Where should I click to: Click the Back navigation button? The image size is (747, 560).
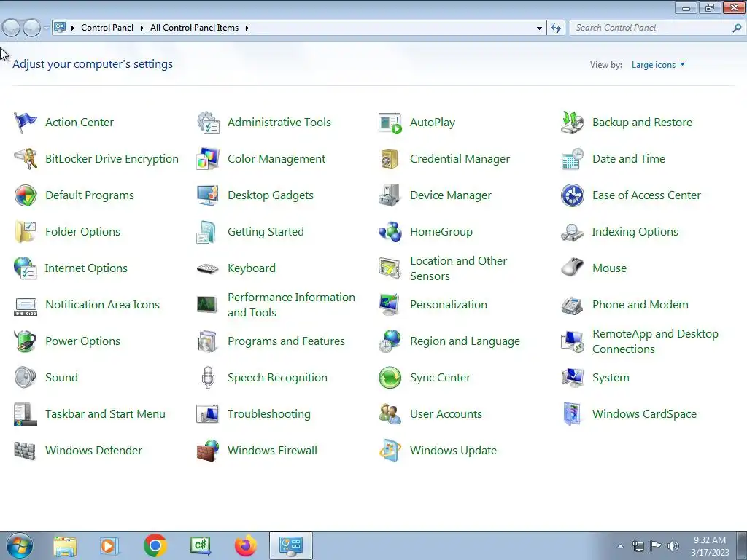(x=12, y=28)
